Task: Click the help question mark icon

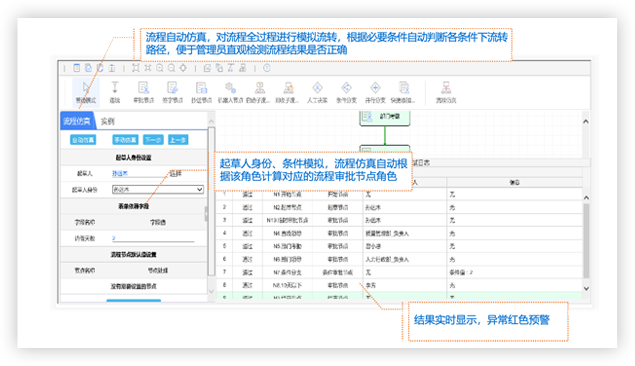Action: (266, 68)
